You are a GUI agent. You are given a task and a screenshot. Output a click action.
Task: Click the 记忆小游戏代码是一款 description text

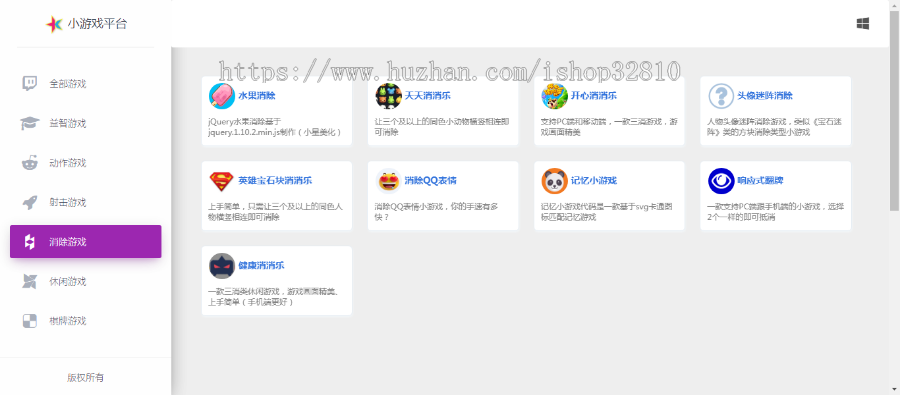click(608, 212)
